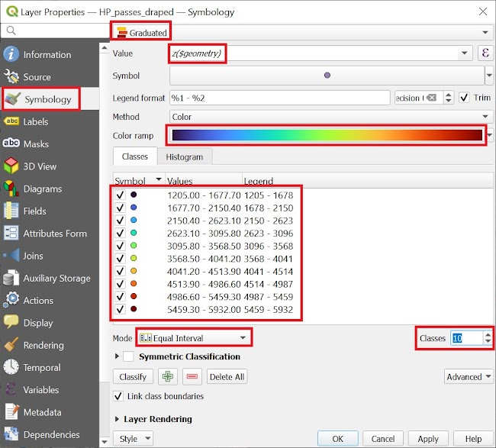This screenshot has width=496, height=448.
Task: Click the Apply button
Action: [x=428, y=439]
